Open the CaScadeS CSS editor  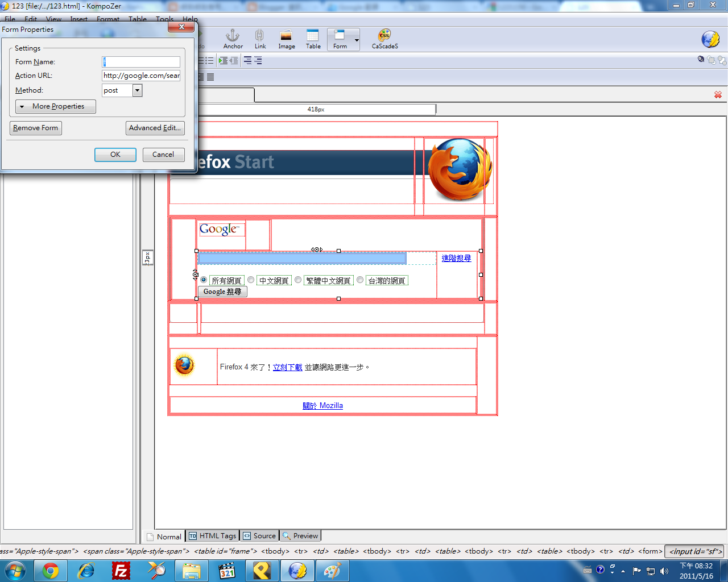(384, 39)
